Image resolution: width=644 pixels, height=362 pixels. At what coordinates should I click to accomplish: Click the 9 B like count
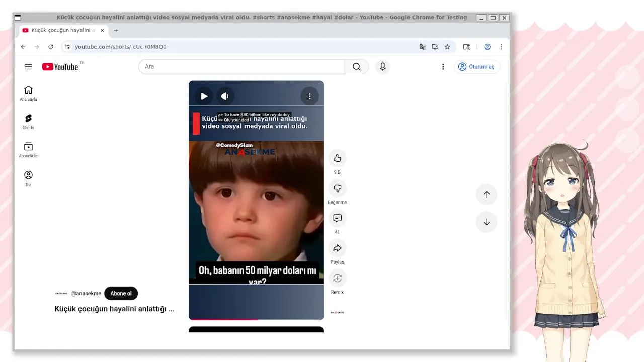point(337,172)
